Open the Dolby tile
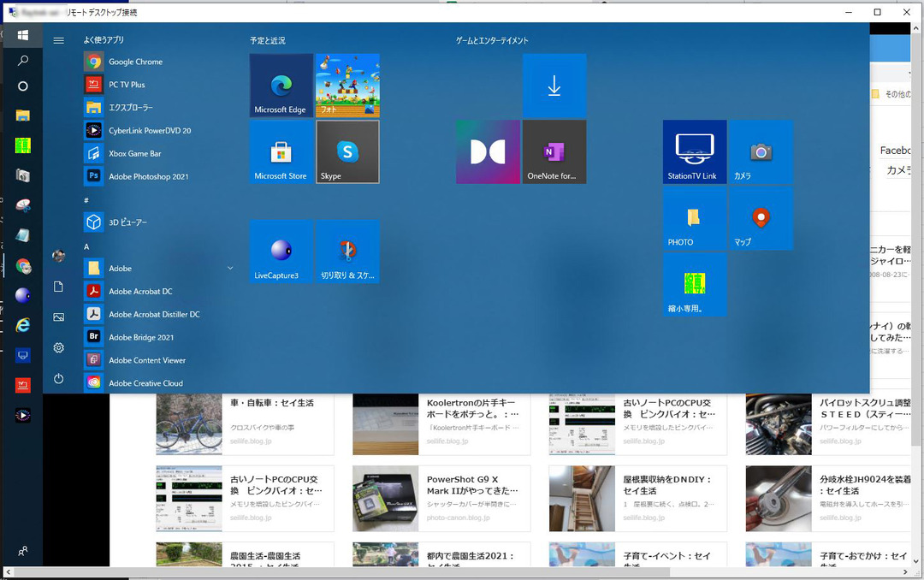Viewport: 924px width, 580px height. [488, 152]
